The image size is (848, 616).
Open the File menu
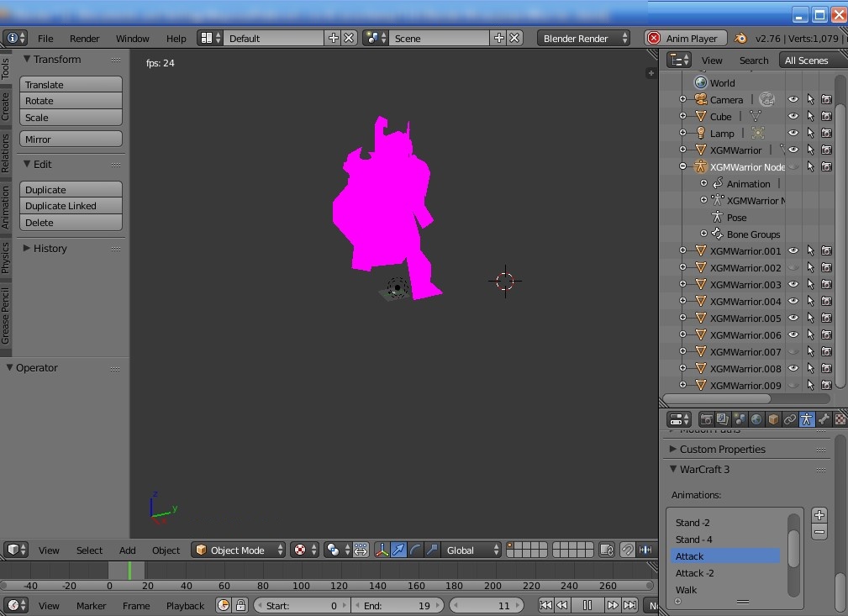click(45, 39)
